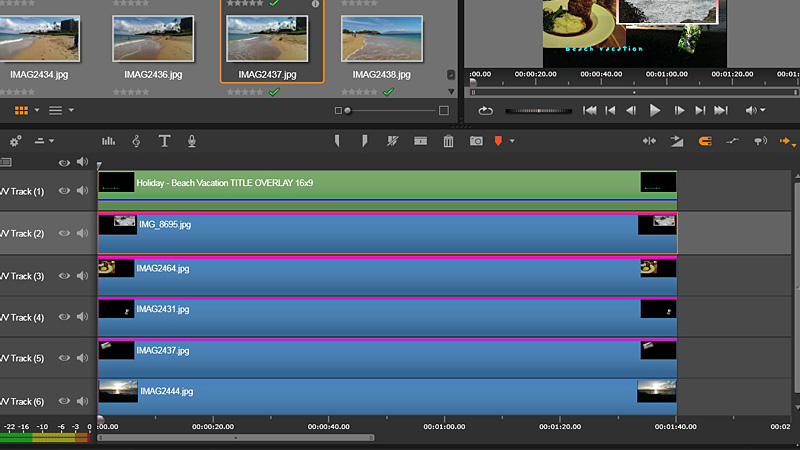Open the timeline settings gear dropdown
Viewport: 800px width, 450px height.
pyautogui.click(x=15, y=141)
